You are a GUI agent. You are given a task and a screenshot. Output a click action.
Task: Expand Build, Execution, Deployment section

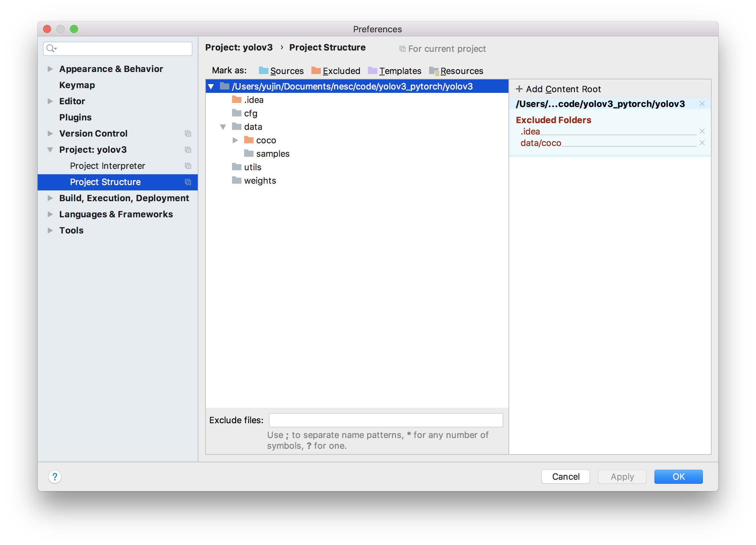coord(50,198)
